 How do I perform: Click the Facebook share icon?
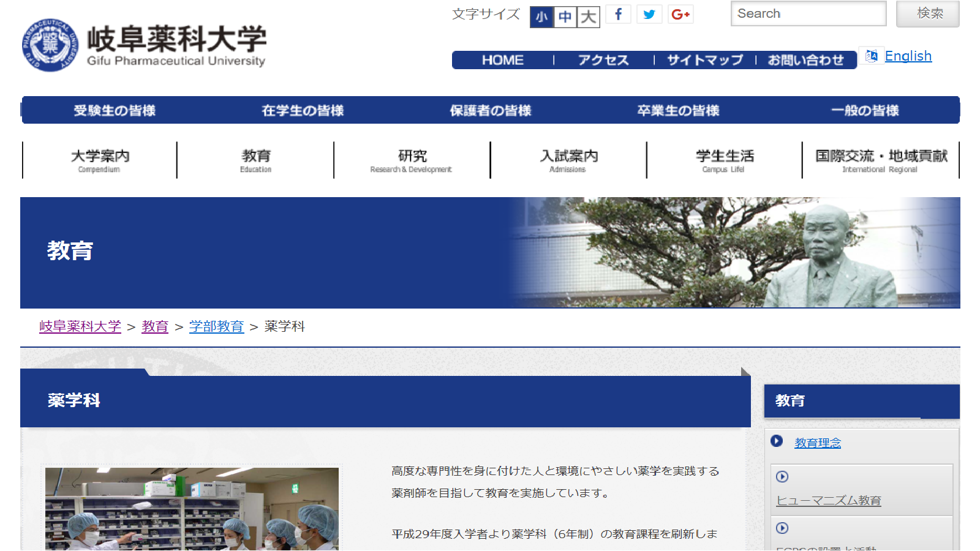pyautogui.click(x=618, y=14)
